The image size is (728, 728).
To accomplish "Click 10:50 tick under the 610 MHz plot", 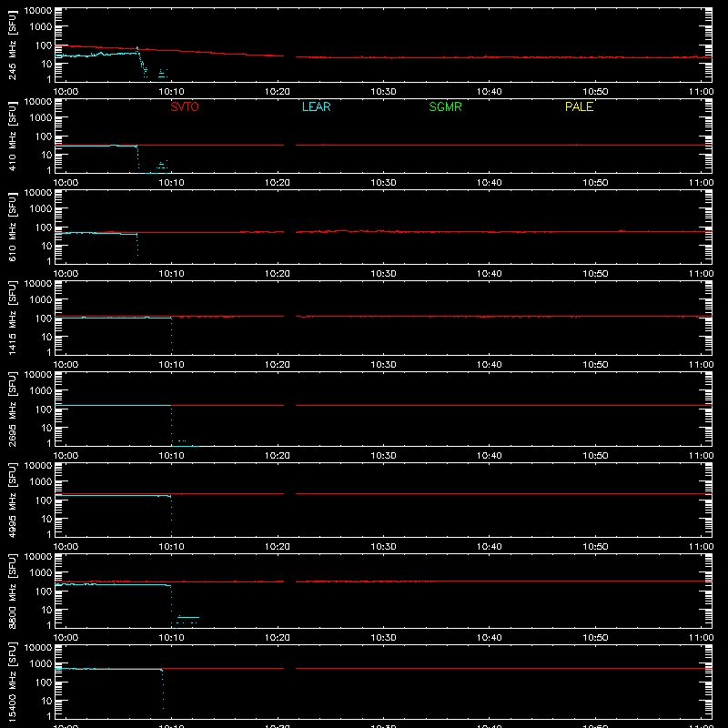I will [595, 274].
